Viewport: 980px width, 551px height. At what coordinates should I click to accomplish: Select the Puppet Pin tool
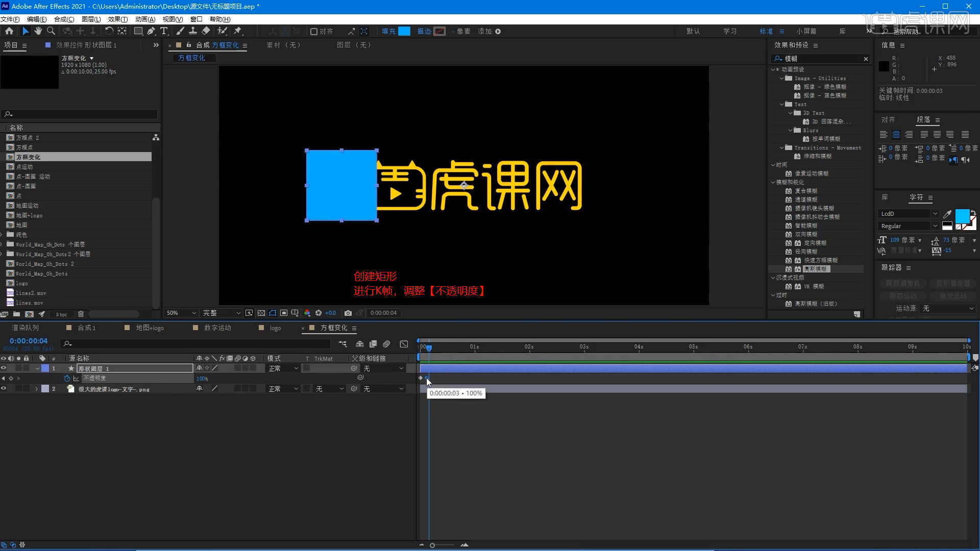pos(238,31)
